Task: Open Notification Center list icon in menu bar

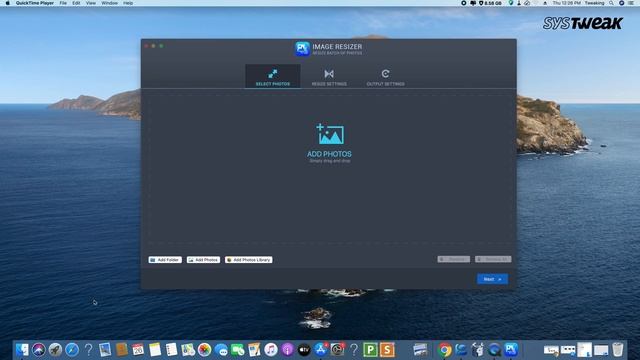Action: click(631, 3)
